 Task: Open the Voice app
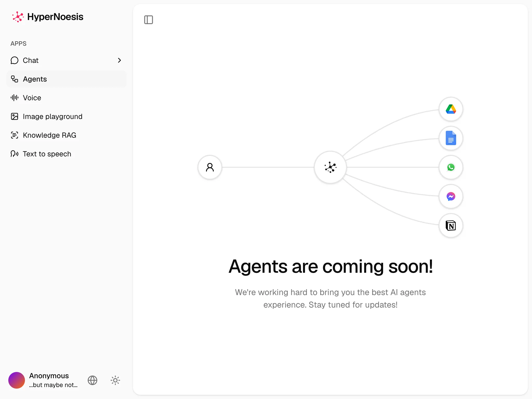pos(66,98)
